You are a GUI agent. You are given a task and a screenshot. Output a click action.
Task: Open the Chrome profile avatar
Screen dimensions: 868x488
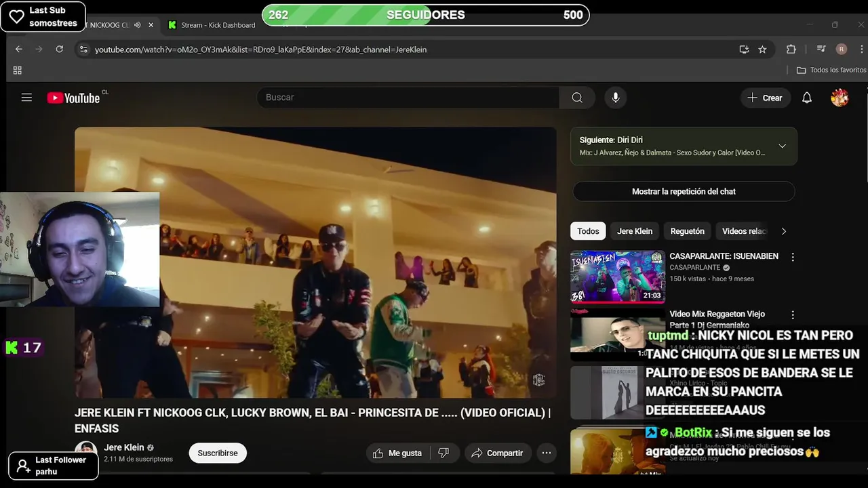point(842,49)
